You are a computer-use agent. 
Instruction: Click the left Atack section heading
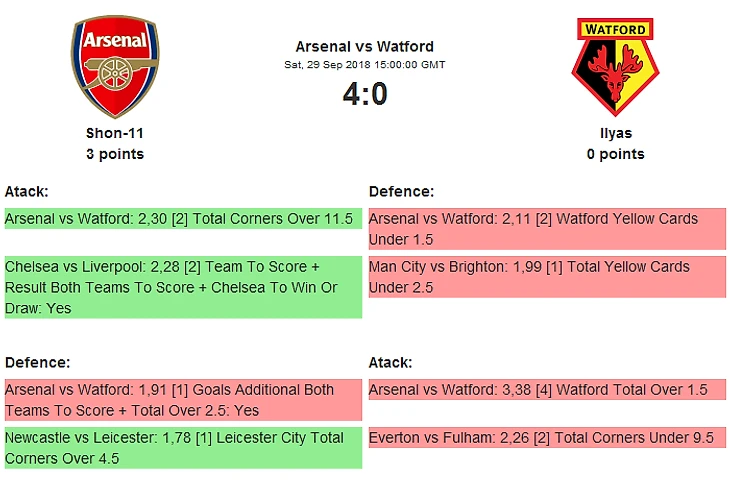click(x=27, y=191)
